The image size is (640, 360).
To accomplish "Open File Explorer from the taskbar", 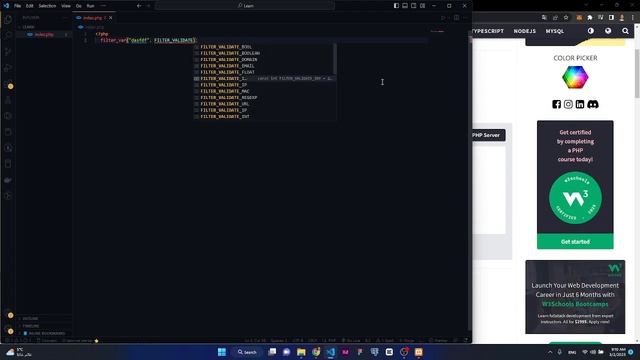I will click(301, 352).
